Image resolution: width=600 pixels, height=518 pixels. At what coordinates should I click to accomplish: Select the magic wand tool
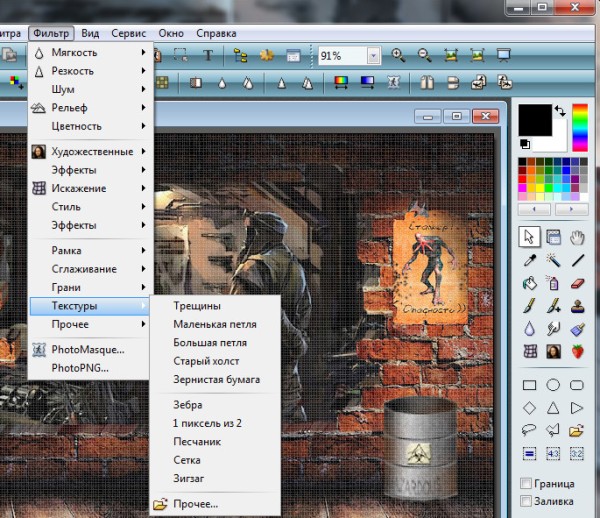tap(553, 260)
